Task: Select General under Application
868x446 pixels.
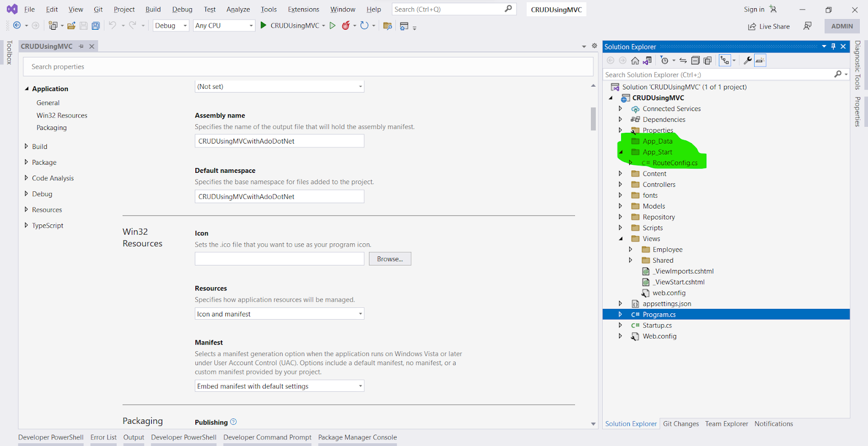Action: tap(48, 102)
